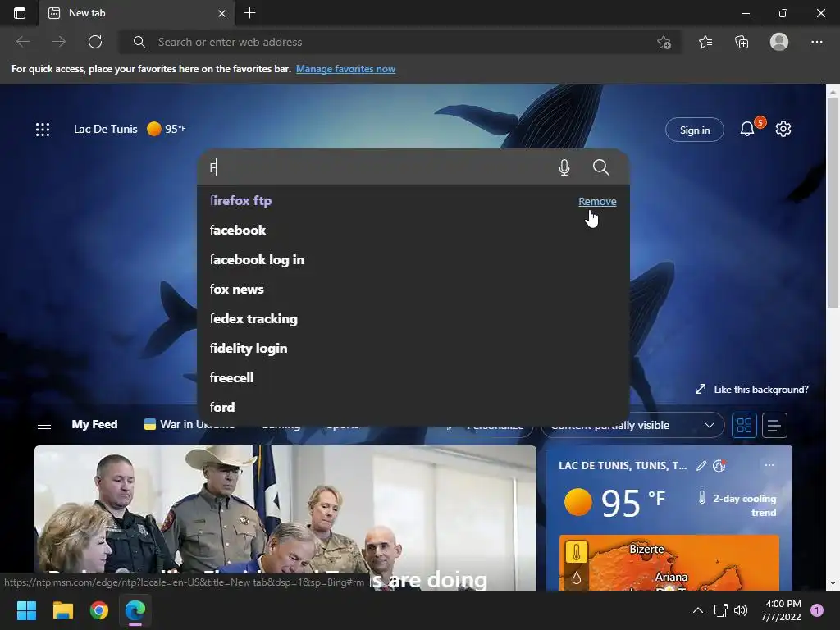Image resolution: width=840 pixels, height=630 pixels.
Task: Click Microsoft Edge taskbar icon
Action: click(135, 610)
